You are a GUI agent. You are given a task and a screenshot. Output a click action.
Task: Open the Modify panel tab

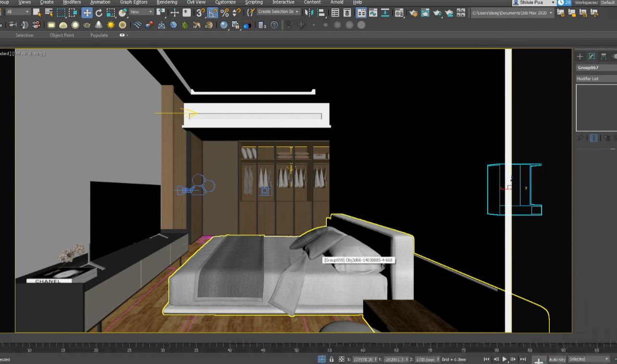click(x=592, y=56)
